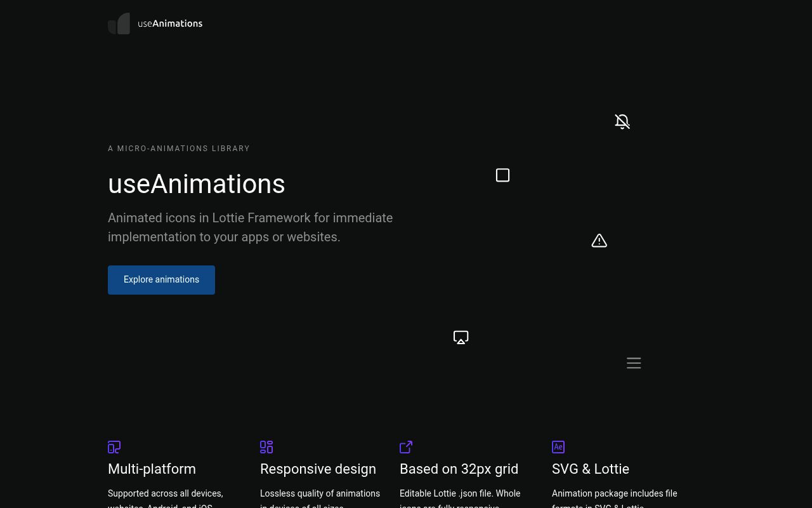Click the notification bell animation icon
The width and height of the screenshot is (812, 508).
[x=622, y=121]
